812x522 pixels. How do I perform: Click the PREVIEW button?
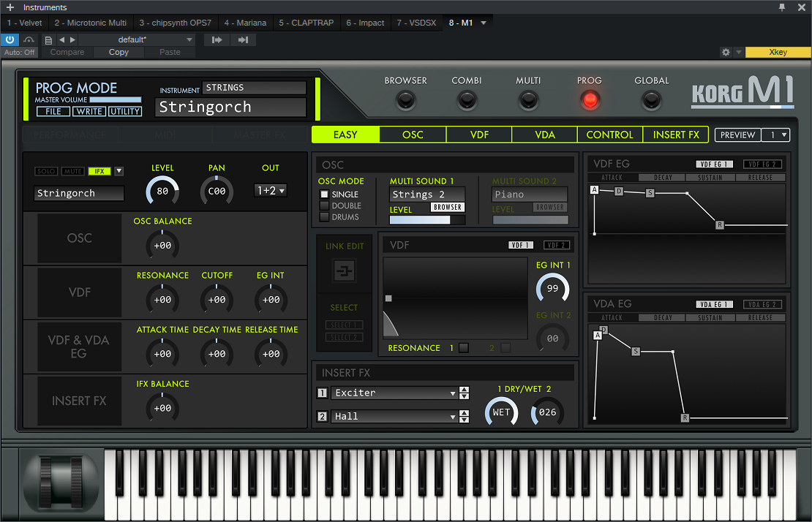(737, 135)
